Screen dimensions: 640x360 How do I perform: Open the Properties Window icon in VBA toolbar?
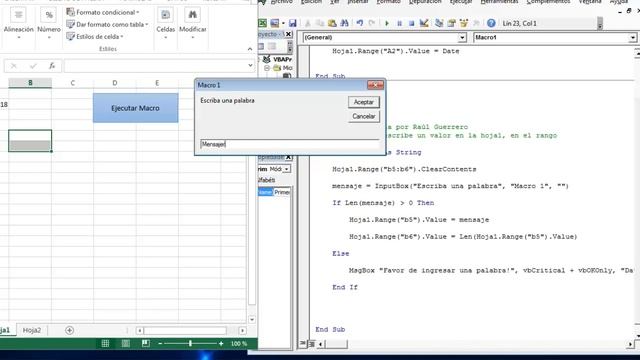451,23
